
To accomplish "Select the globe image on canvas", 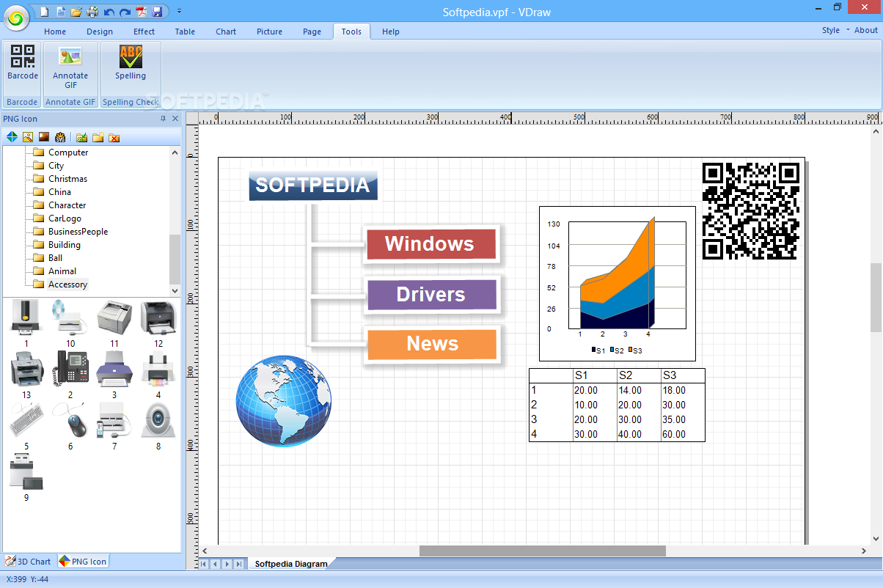I will pos(284,401).
